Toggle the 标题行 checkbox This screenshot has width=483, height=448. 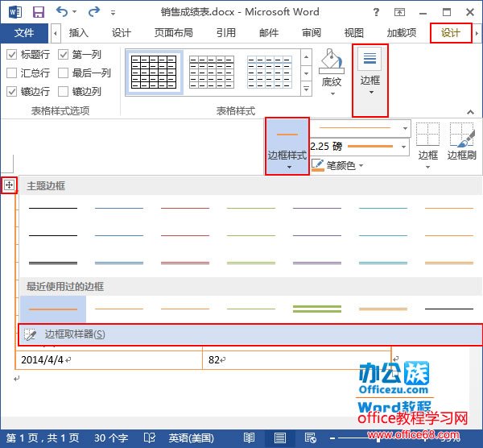[12, 55]
